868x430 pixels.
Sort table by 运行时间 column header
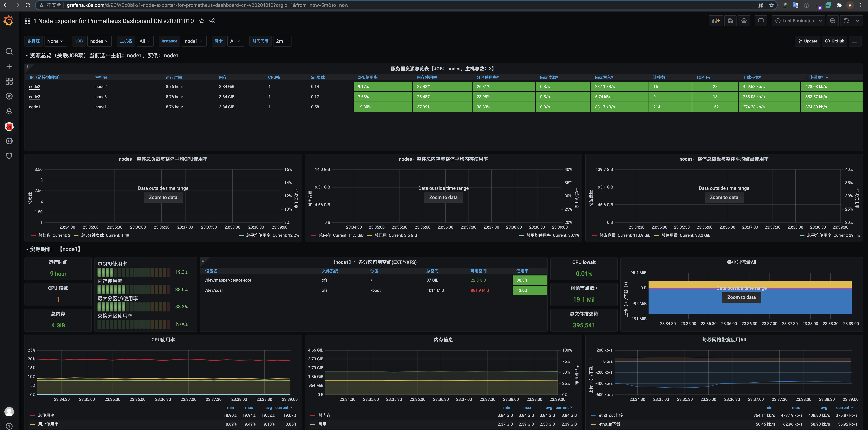pos(174,77)
